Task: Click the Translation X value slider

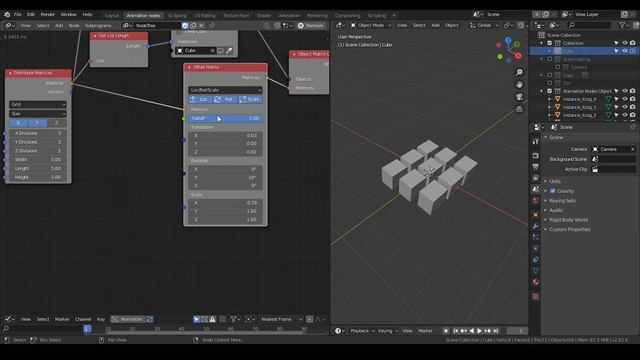Action: 225,135
